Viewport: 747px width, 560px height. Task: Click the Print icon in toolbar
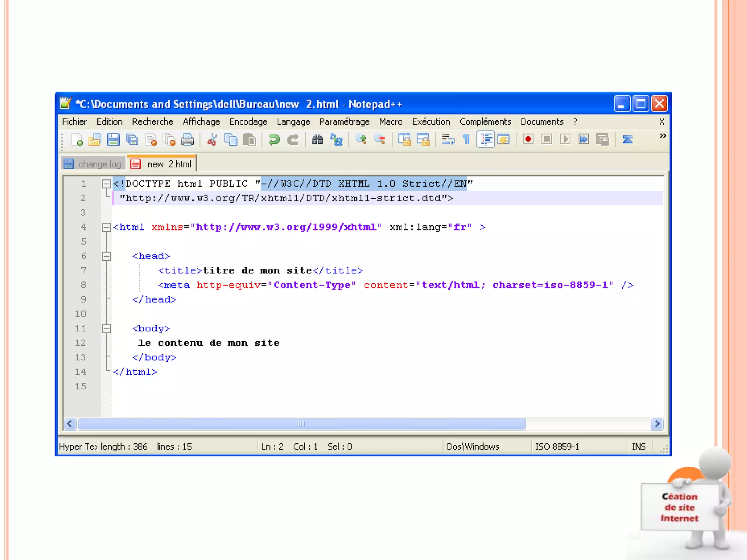point(187,140)
